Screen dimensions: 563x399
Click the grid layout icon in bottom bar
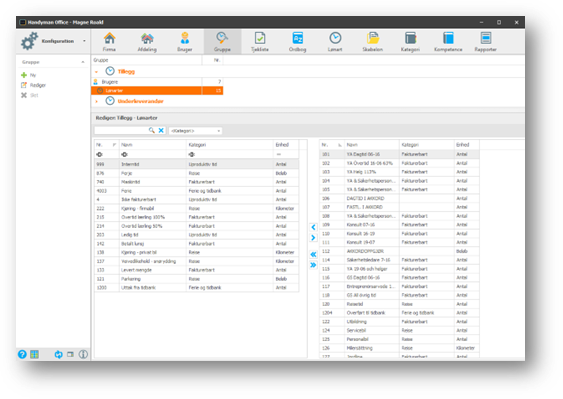[x=34, y=354]
